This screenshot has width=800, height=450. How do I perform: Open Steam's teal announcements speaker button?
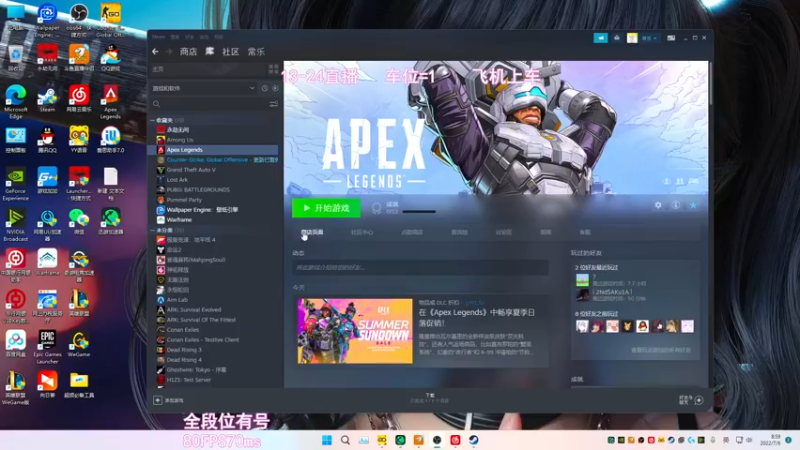(x=601, y=38)
